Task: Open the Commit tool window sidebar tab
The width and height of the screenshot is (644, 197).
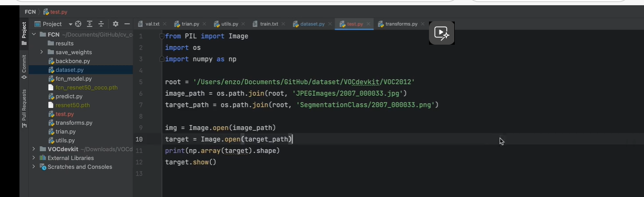Action: (24, 67)
